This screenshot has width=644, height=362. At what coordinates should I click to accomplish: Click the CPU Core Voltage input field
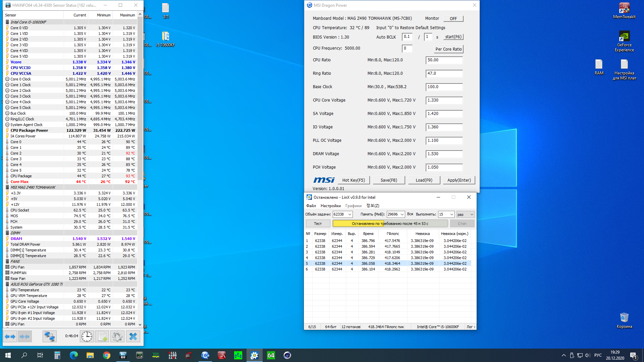(x=444, y=100)
